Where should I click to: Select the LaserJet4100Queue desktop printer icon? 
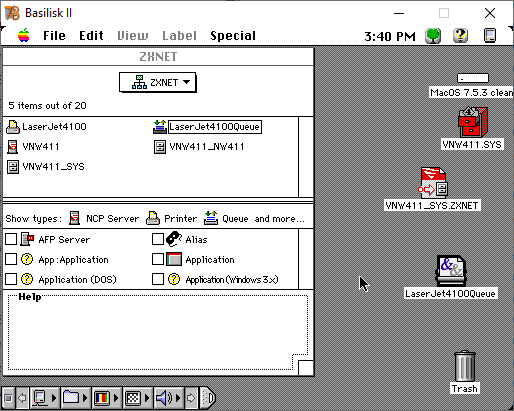[x=451, y=271]
